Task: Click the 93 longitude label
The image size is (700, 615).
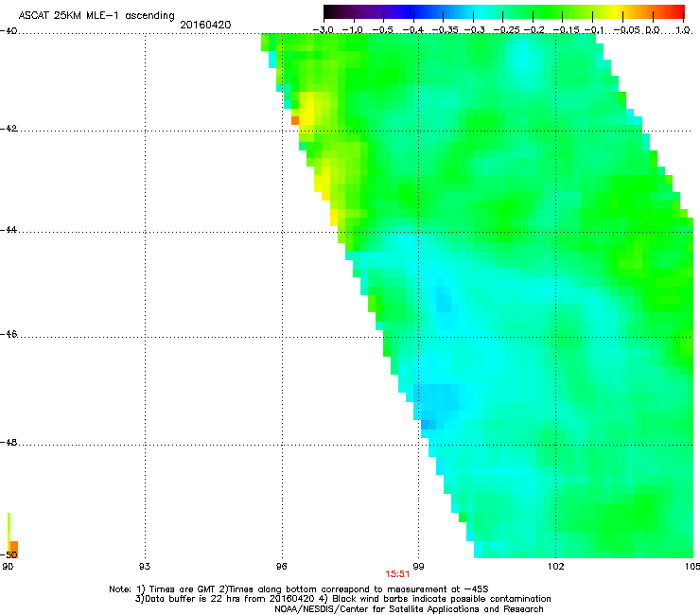Action: [145, 567]
